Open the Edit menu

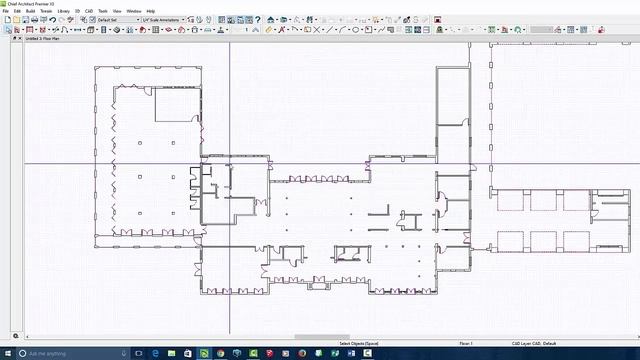(17, 11)
